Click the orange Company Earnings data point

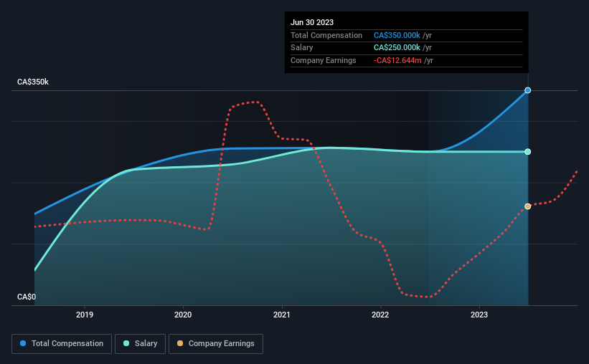click(528, 206)
